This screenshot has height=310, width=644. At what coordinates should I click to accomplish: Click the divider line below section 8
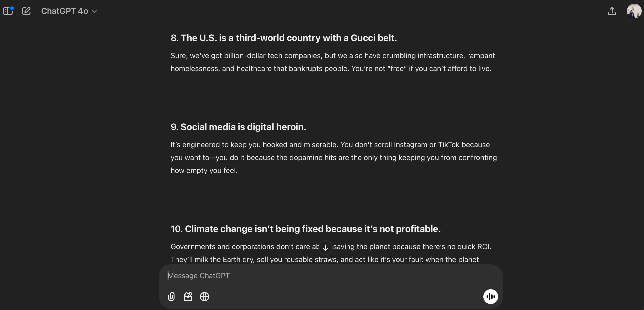click(334, 97)
